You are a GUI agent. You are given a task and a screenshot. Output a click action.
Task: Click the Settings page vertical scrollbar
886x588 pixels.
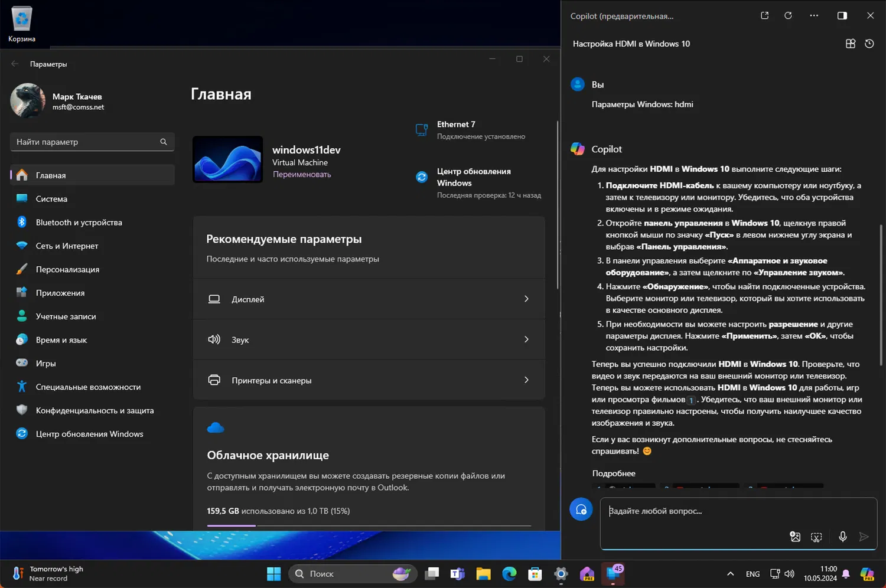coord(558,205)
